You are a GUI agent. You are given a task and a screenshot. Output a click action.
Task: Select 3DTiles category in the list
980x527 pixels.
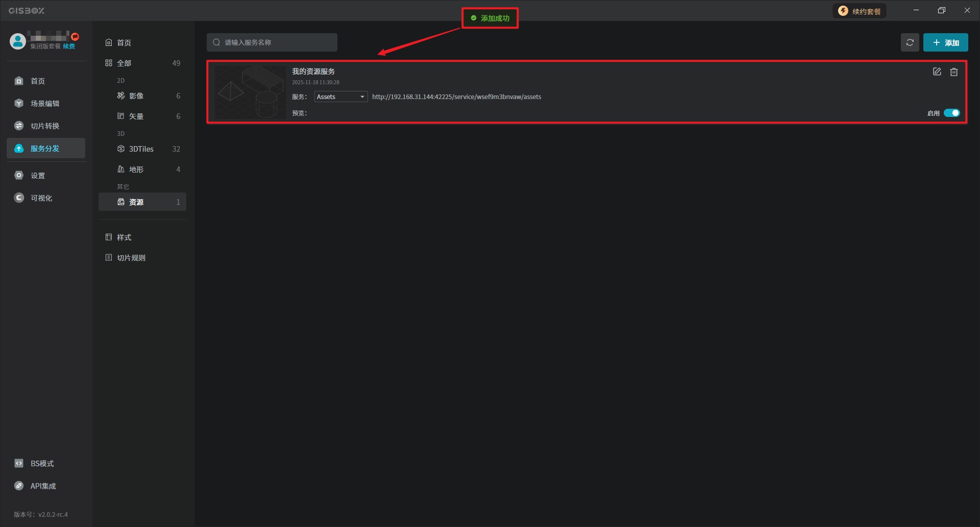[141, 149]
